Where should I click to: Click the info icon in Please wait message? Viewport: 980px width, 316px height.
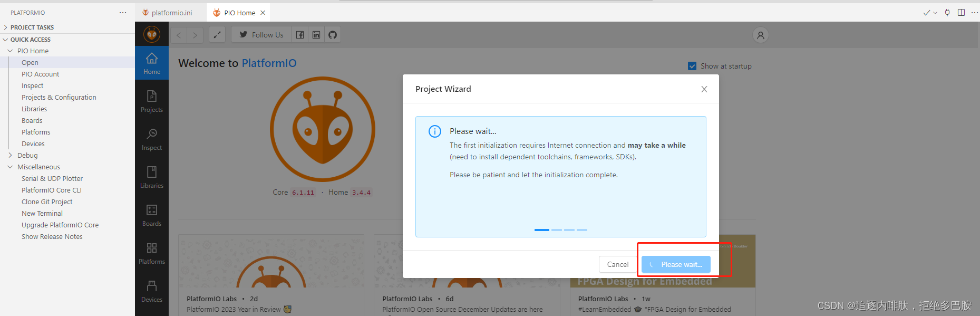(435, 131)
